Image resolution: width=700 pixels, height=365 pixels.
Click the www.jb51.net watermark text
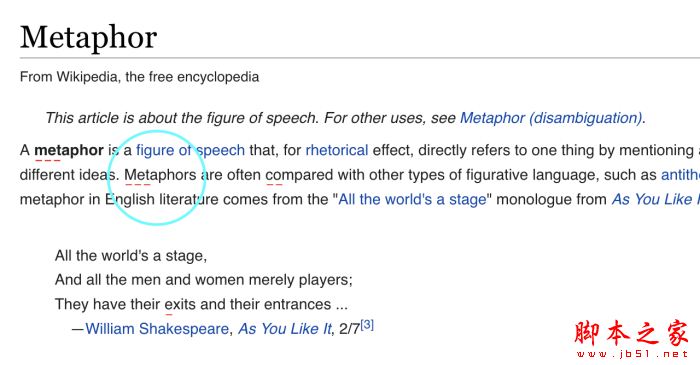point(633,354)
